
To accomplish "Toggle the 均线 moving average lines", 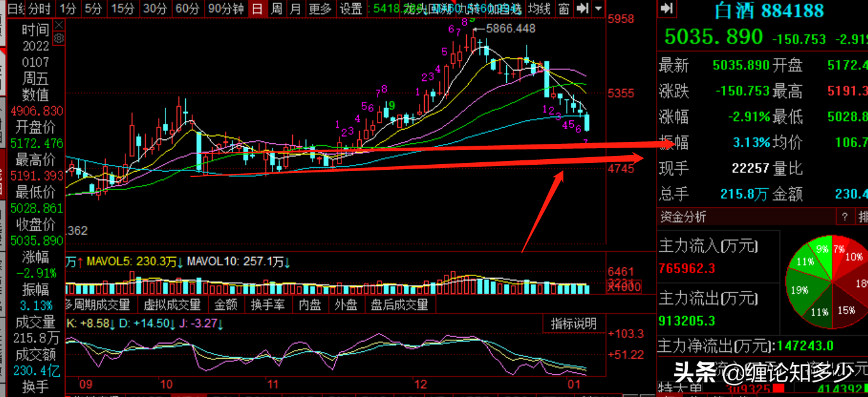I will coord(539,8).
